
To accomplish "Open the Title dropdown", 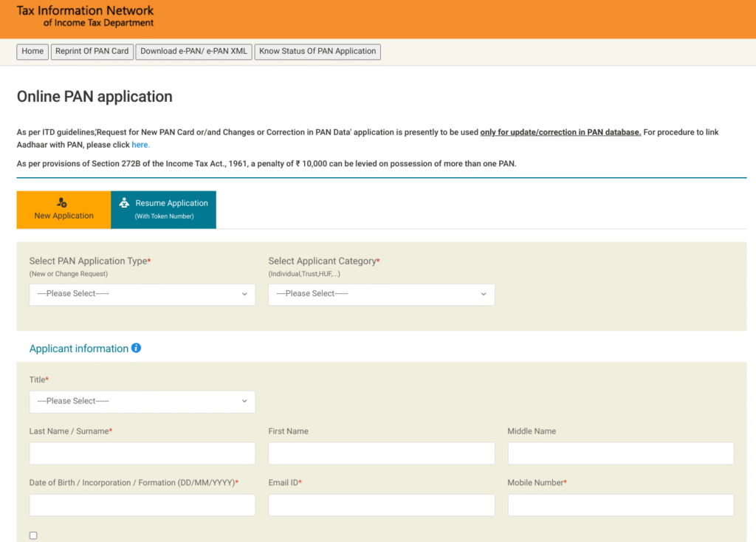I will click(x=142, y=402).
